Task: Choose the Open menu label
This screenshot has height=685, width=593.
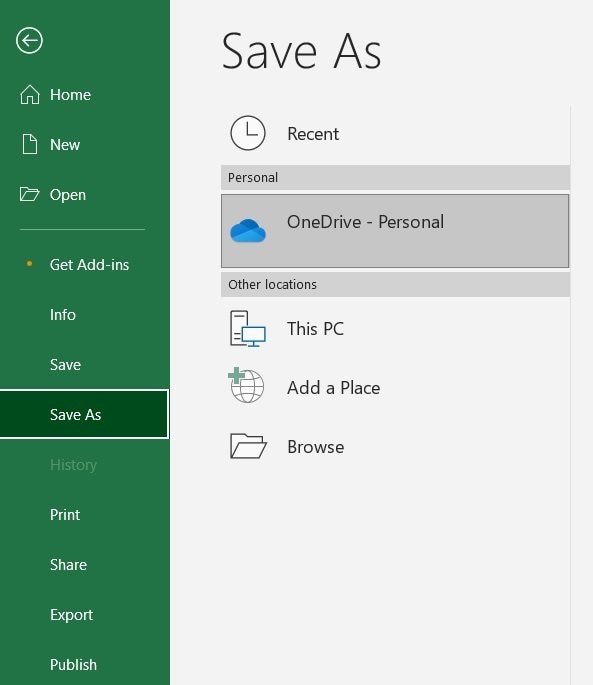Action: click(68, 195)
